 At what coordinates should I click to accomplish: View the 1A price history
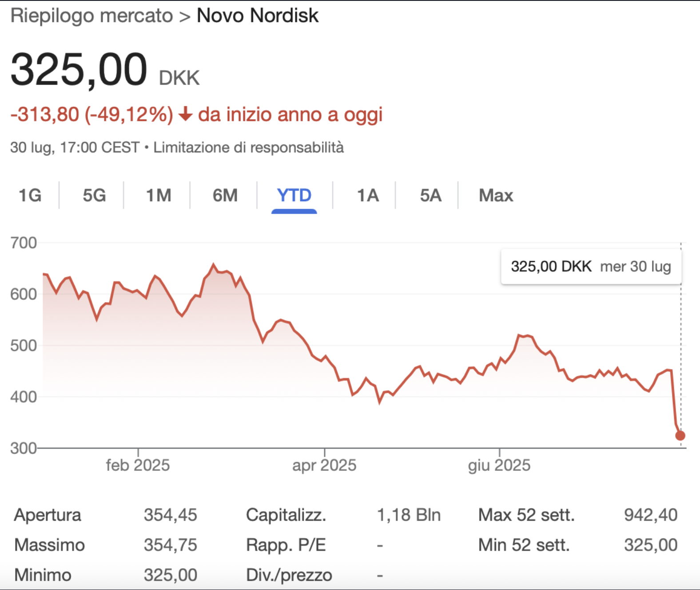tap(368, 195)
